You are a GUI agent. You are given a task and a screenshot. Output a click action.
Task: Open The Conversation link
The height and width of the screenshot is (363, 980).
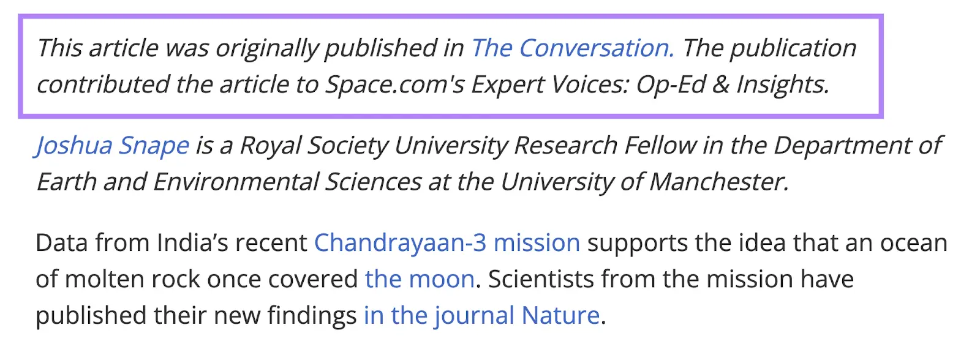pyautogui.click(x=572, y=48)
